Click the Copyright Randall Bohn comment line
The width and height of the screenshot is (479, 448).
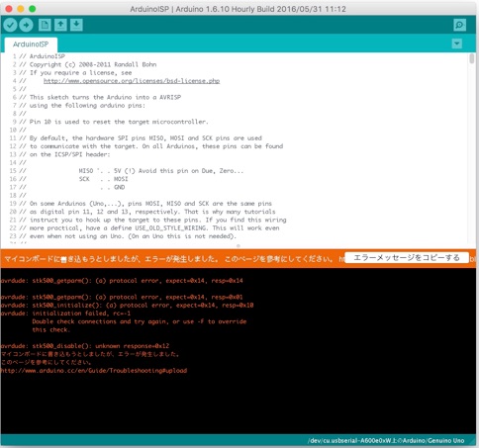(x=88, y=64)
